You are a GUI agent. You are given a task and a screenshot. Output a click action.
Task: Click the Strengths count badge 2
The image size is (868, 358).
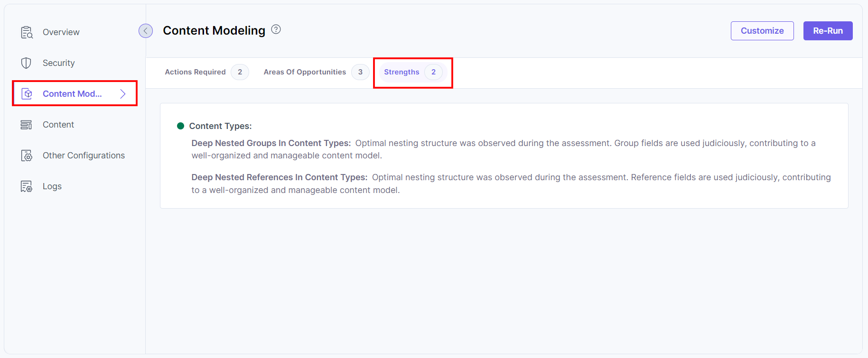tap(433, 72)
